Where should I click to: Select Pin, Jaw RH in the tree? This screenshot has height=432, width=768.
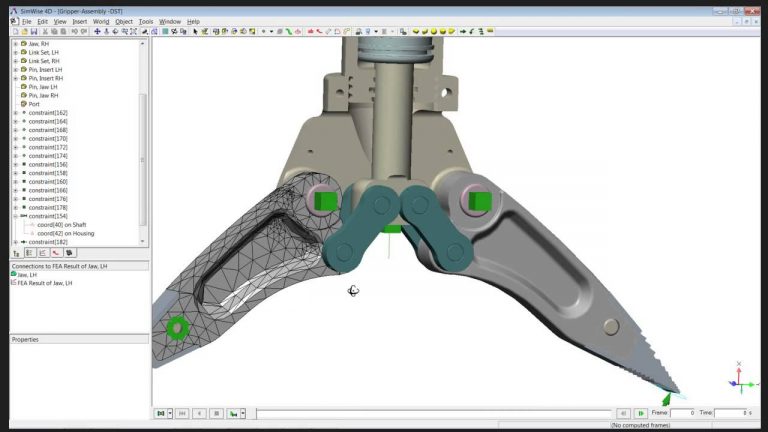coord(43,96)
